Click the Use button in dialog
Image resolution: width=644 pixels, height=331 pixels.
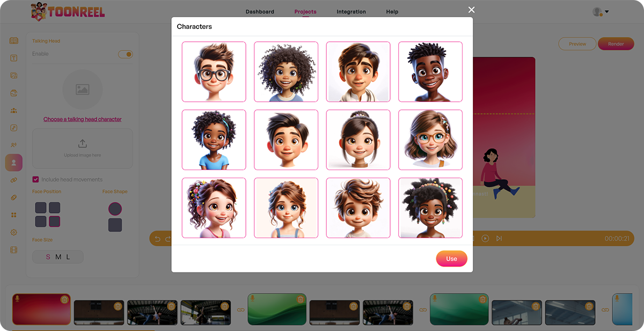[x=451, y=259]
